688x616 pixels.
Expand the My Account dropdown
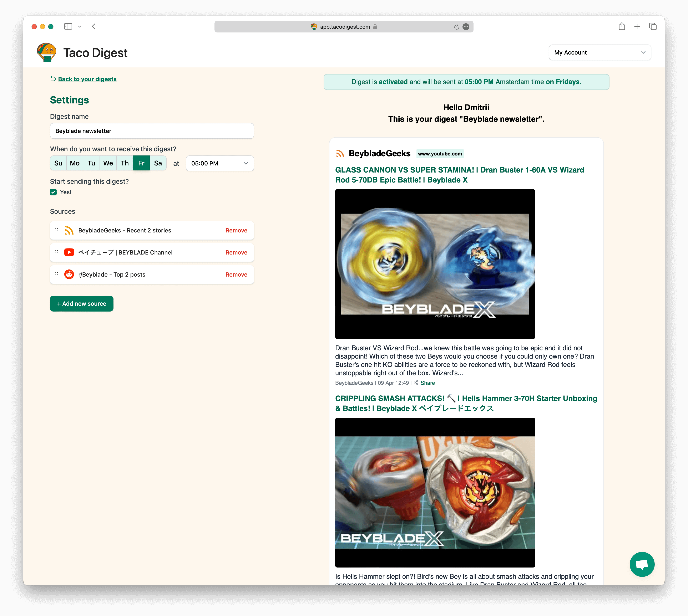click(x=600, y=52)
